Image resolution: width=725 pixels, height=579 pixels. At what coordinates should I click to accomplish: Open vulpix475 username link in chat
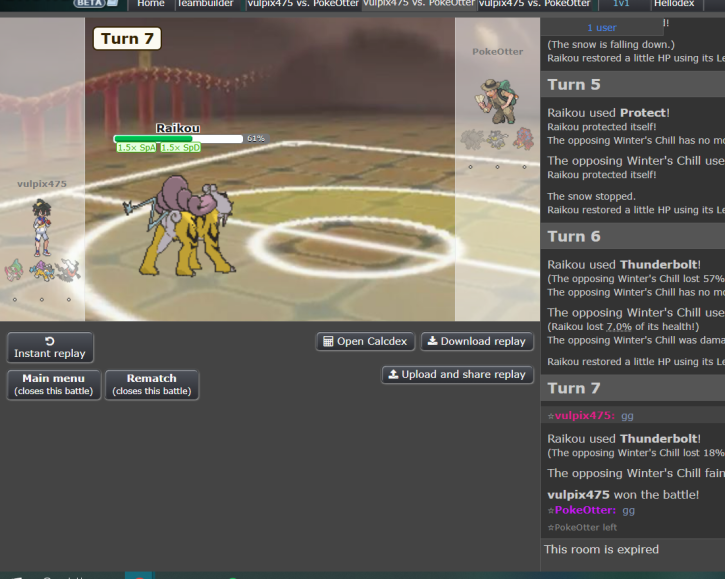[585, 415]
